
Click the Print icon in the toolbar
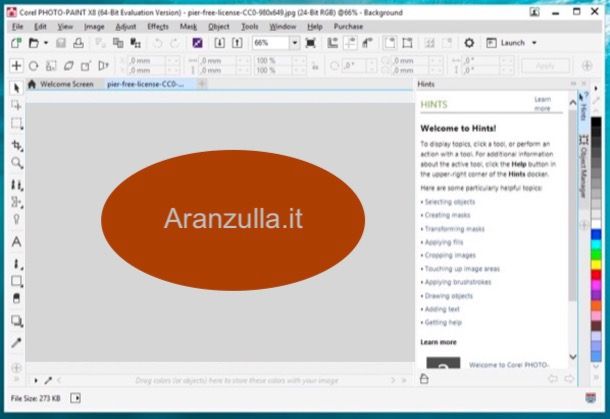(78, 43)
